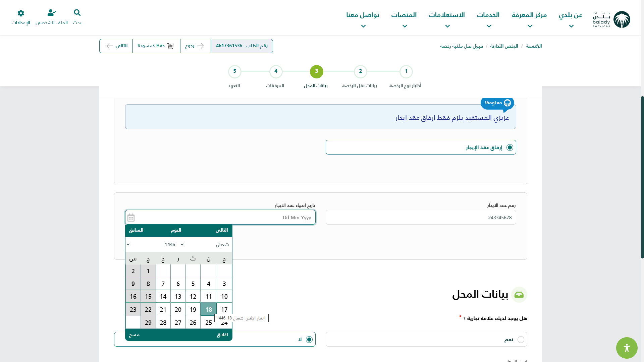Click the رجوع back button
This screenshot has height=362, width=644.
pyautogui.click(x=195, y=46)
